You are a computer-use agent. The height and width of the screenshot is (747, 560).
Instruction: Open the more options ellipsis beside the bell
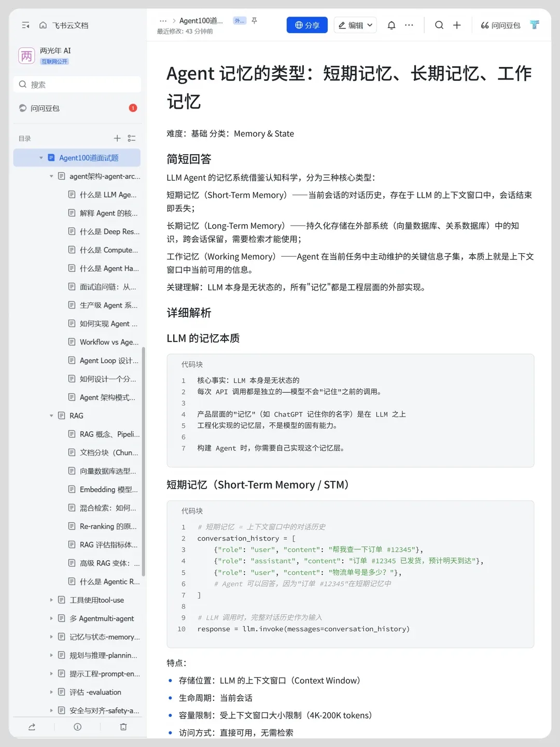pyautogui.click(x=409, y=25)
